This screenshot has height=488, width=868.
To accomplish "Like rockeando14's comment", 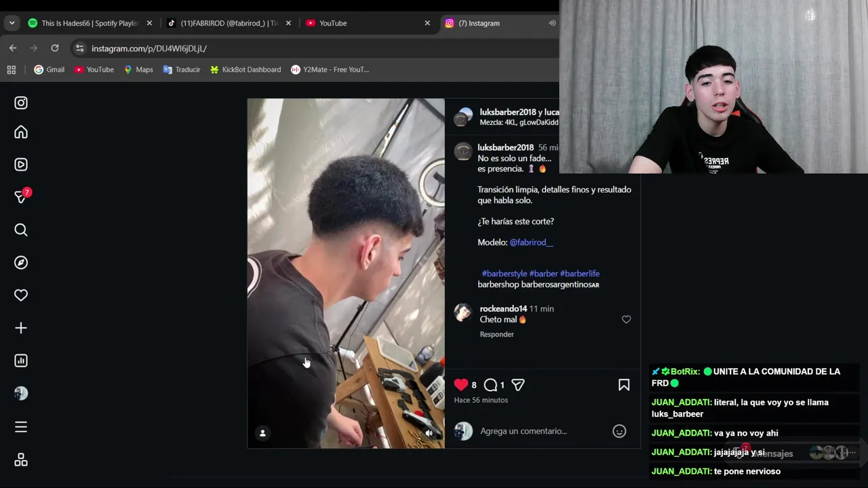I will 627,319.
